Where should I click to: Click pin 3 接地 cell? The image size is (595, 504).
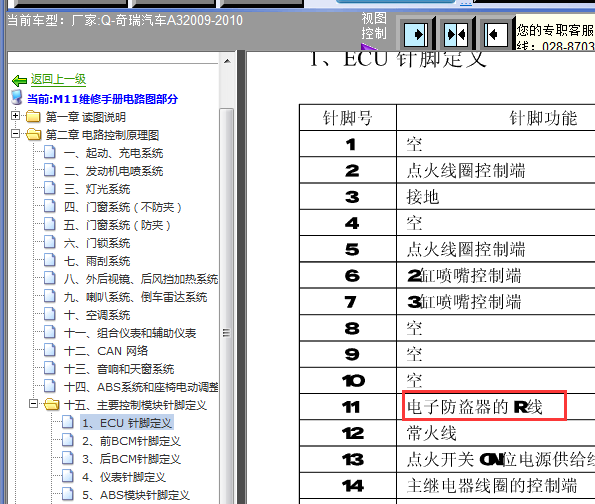tap(496, 197)
